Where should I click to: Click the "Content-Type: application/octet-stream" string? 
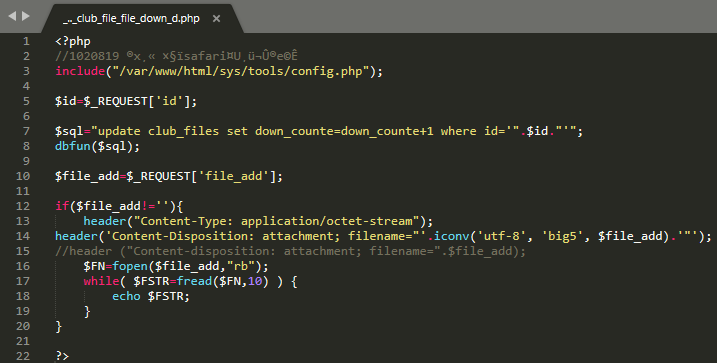pos(276,221)
